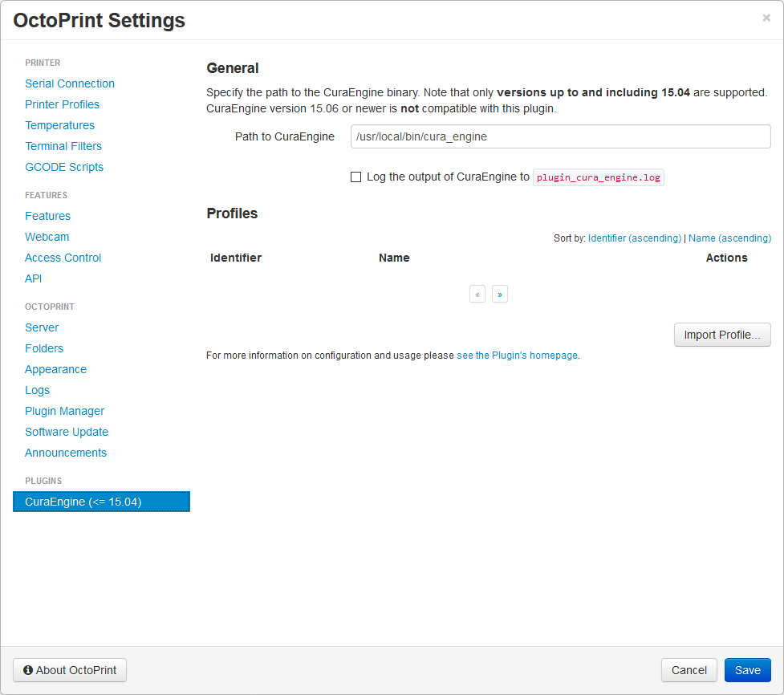This screenshot has width=784, height=695.
Task: Go to Appearance settings
Action: 55,369
